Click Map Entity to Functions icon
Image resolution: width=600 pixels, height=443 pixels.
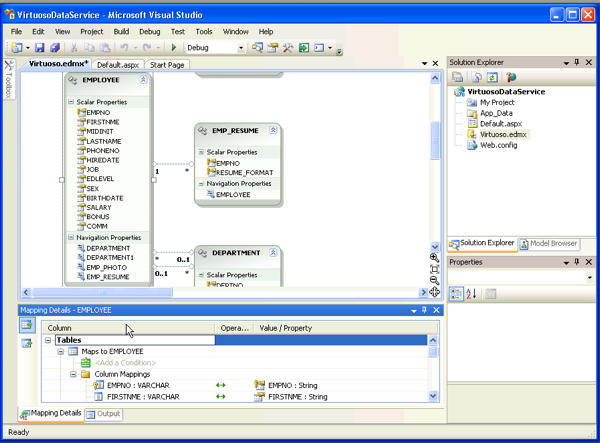click(27, 343)
